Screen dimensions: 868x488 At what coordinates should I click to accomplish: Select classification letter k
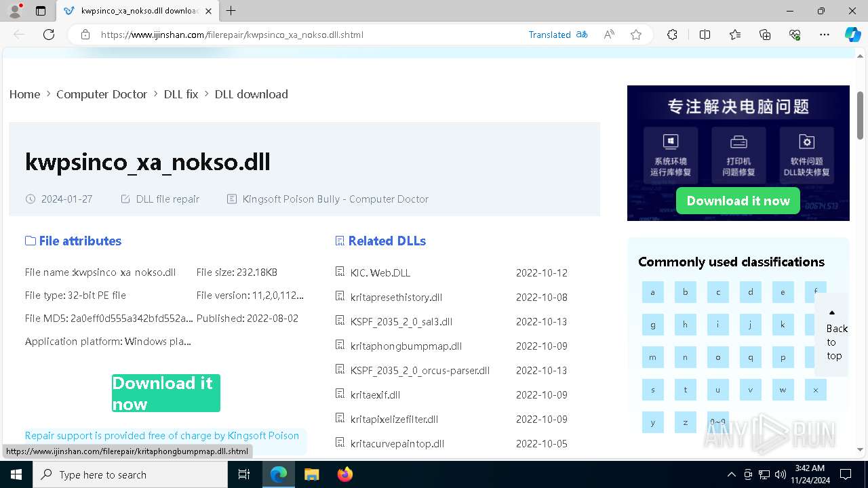[x=783, y=325]
